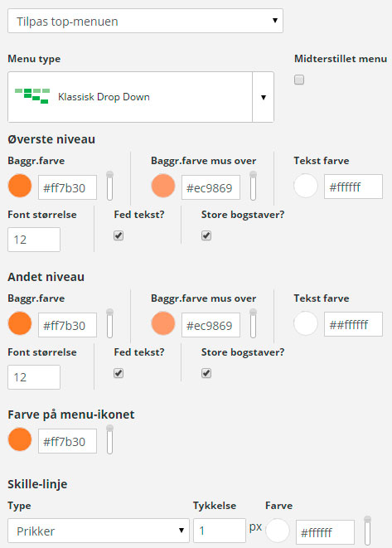Image resolution: width=392 pixels, height=548 pixels.
Task: Open the Øverste niveau mus over color swatch
Action: 163,186
